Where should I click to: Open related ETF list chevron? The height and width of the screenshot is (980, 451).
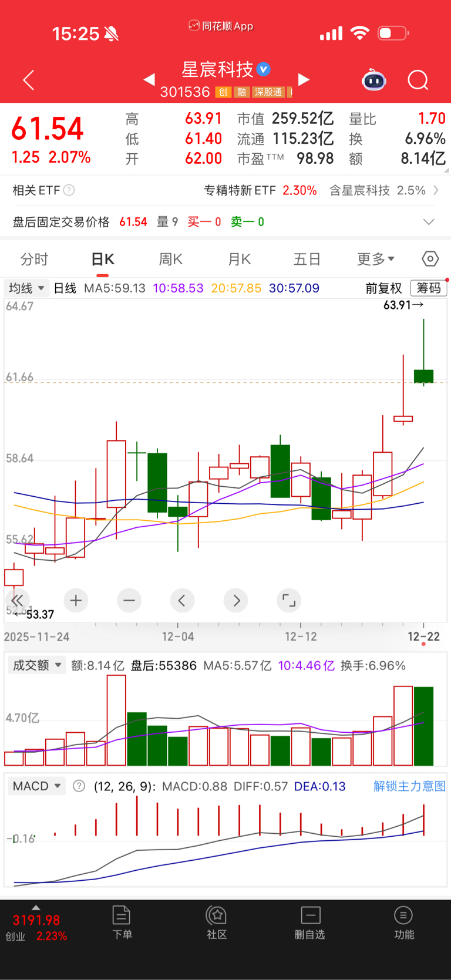[436, 190]
